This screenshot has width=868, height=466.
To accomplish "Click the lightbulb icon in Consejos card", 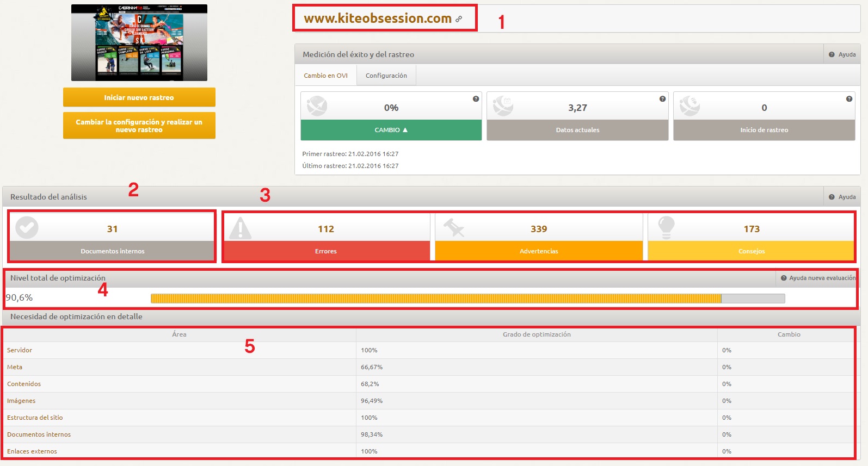I will click(666, 227).
